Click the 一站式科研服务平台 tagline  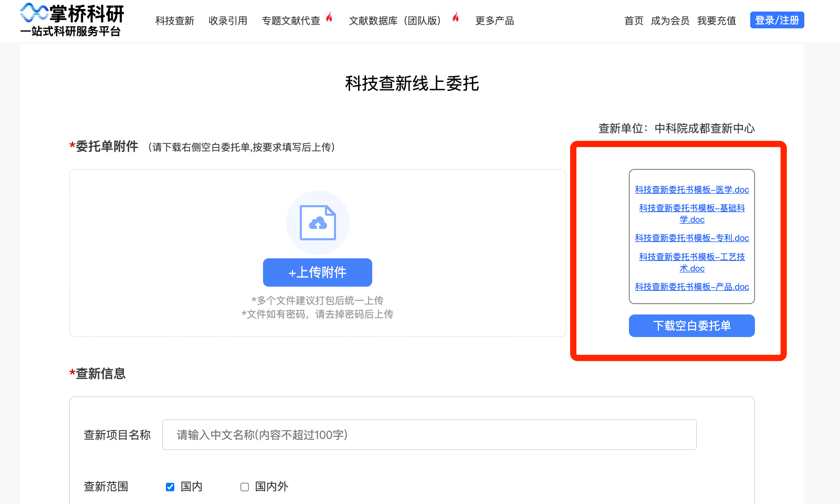70,31
